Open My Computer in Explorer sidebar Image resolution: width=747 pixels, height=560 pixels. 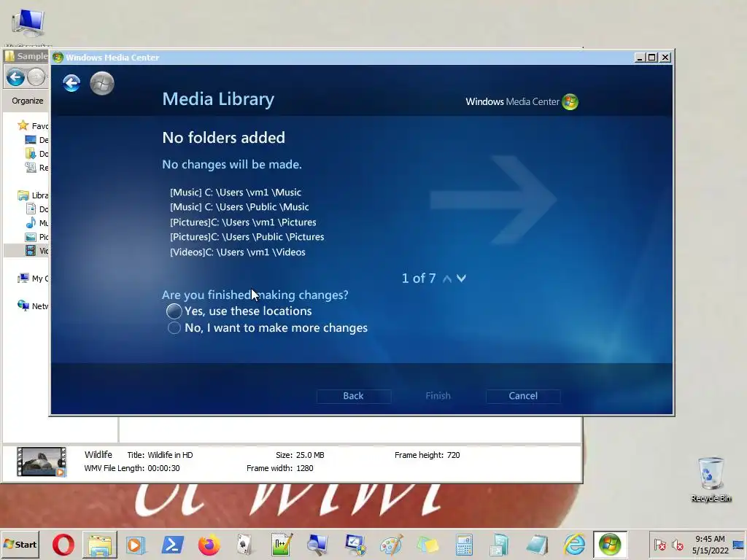pyautogui.click(x=32, y=278)
